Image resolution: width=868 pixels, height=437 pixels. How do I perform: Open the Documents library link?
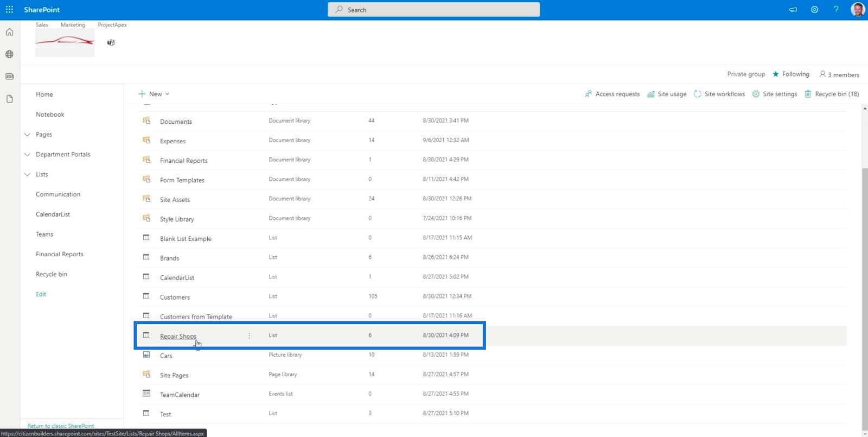[176, 122]
